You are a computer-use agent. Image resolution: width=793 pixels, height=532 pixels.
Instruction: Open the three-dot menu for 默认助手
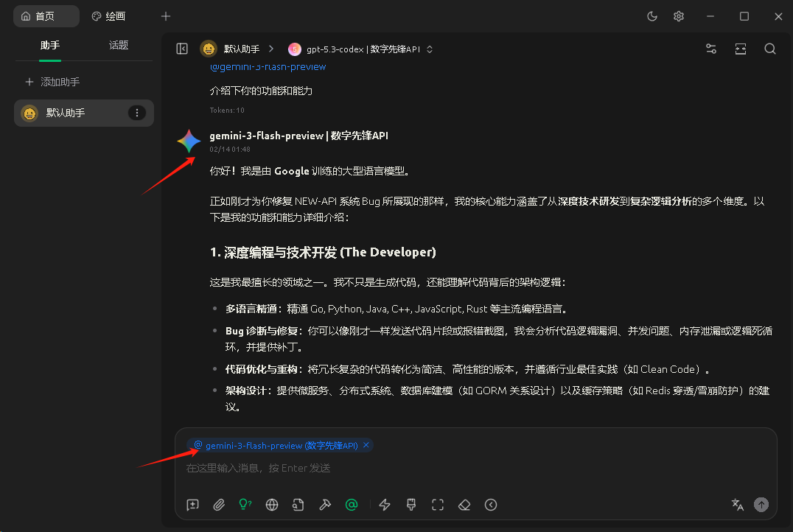point(137,113)
